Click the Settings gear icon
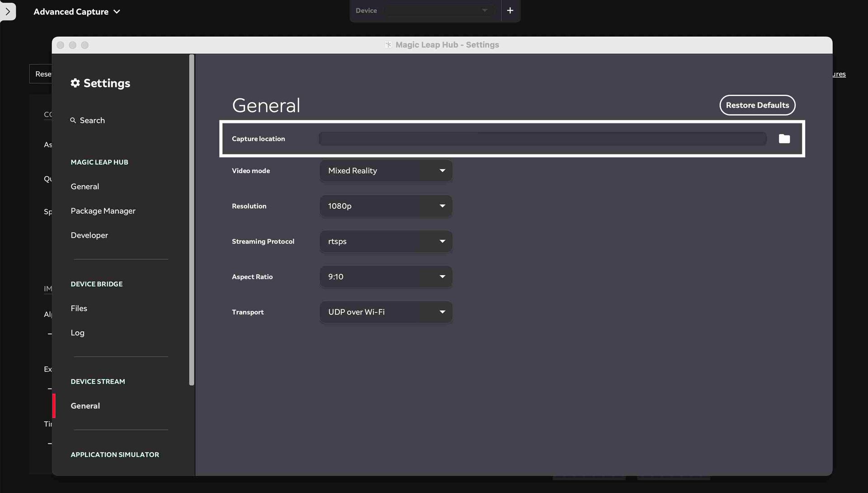The image size is (868, 493). 75,83
